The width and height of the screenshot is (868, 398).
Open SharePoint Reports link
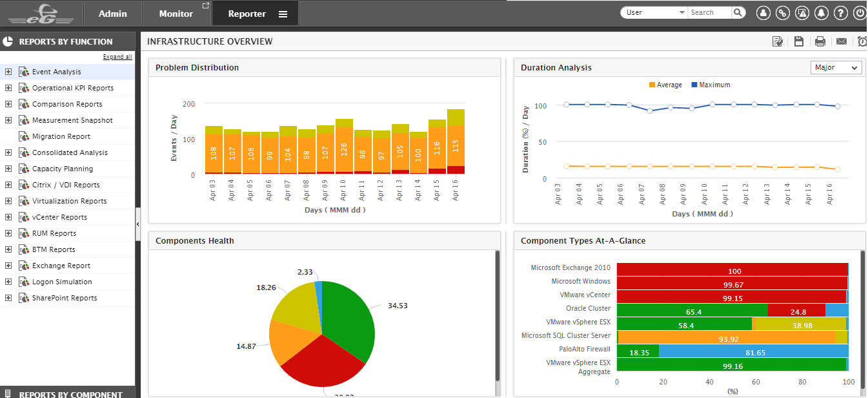tap(65, 298)
